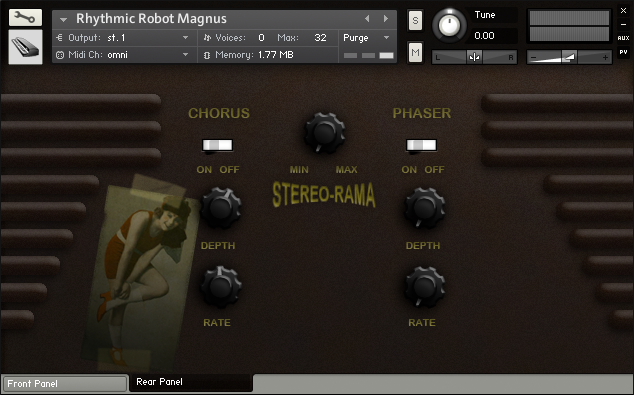Click the Memory icon
Viewport: 634px width, 395px height.
[x=207, y=55]
